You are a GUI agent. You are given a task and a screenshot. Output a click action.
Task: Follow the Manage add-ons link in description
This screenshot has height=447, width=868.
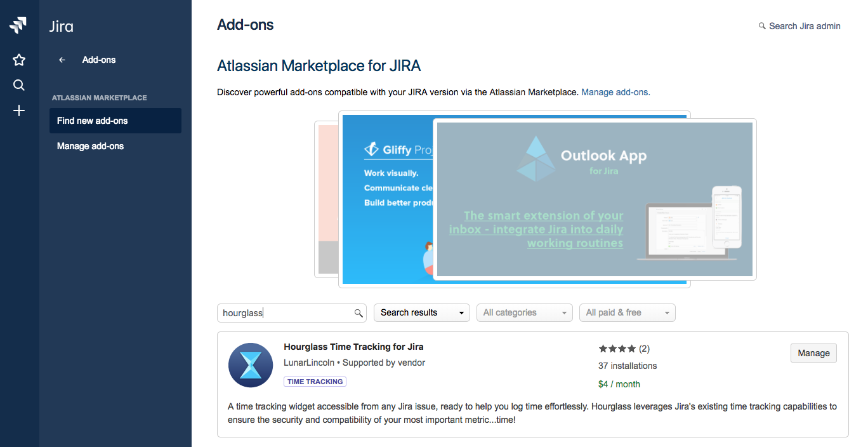[x=615, y=92]
